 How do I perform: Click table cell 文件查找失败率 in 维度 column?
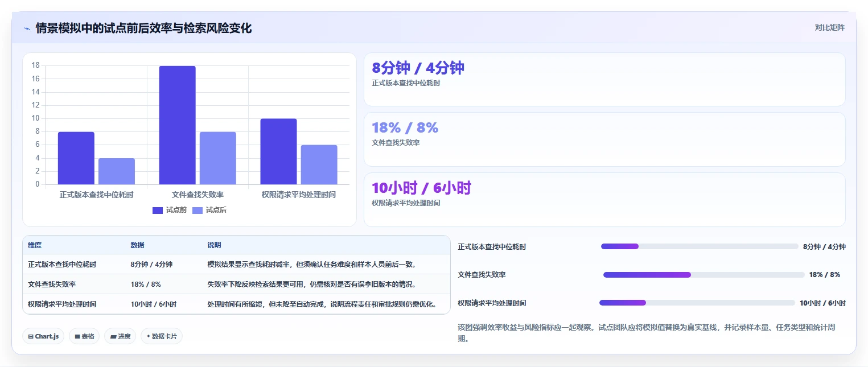tap(52, 284)
